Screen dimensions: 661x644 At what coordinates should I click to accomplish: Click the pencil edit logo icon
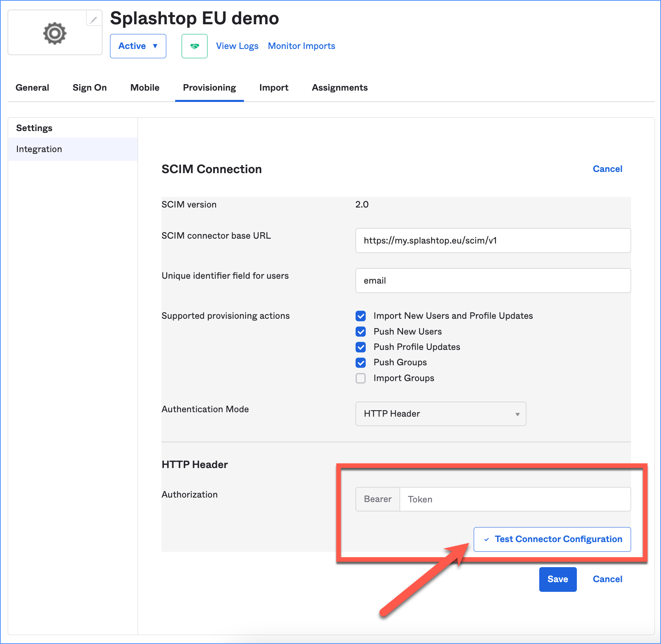(94, 19)
